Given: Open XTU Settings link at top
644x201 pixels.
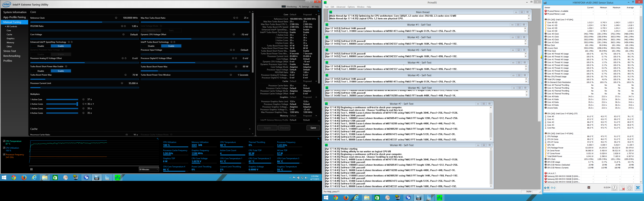Looking at the screenshot, I should [x=304, y=7].
